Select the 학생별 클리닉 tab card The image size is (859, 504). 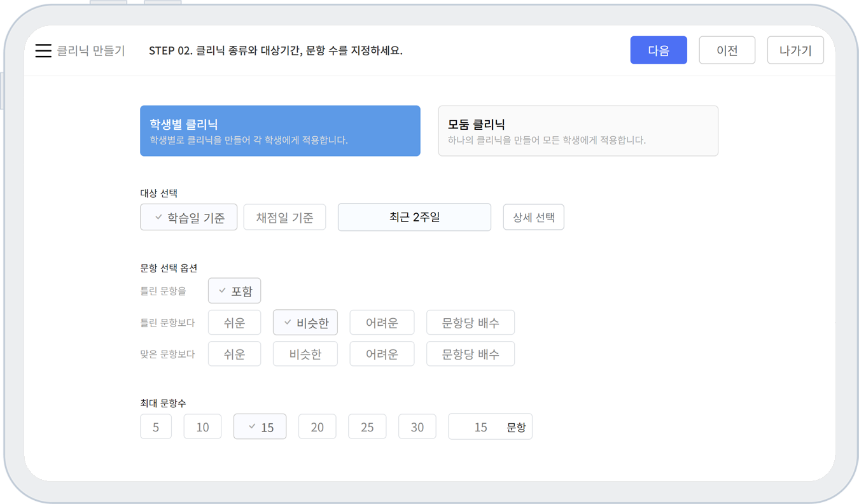280,131
